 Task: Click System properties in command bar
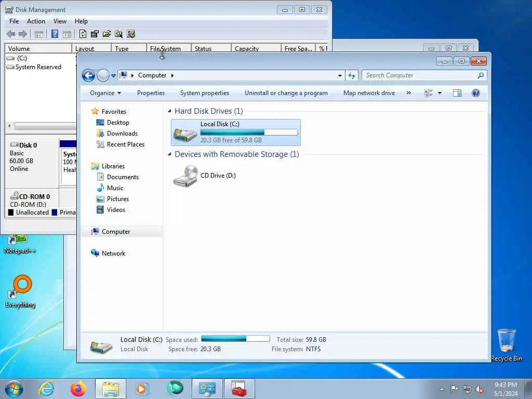pos(205,93)
